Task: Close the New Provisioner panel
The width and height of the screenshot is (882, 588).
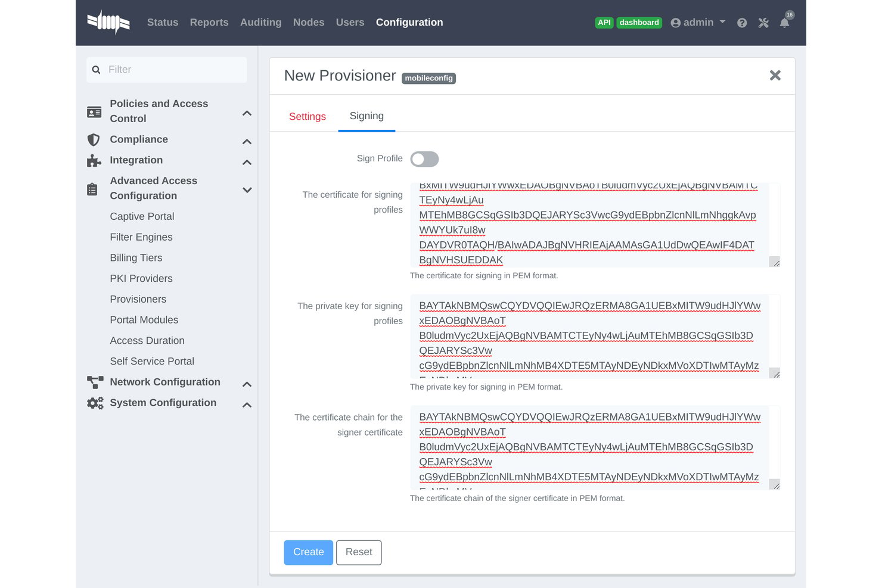Action: pos(775,75)
